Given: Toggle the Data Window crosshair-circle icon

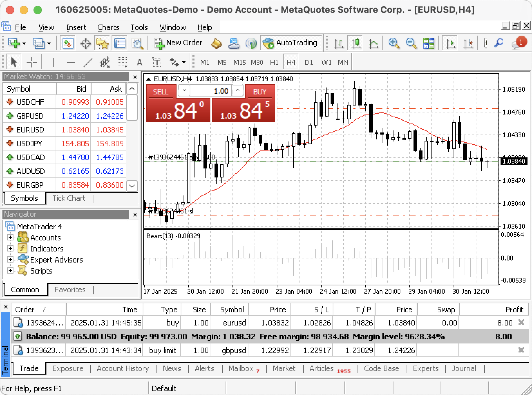Looking at the screenshot, I should click(85, 43).
